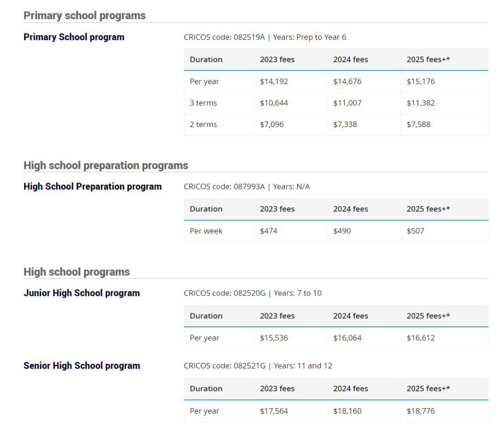Click the CRICOS code 087993A text

[224, 186]
